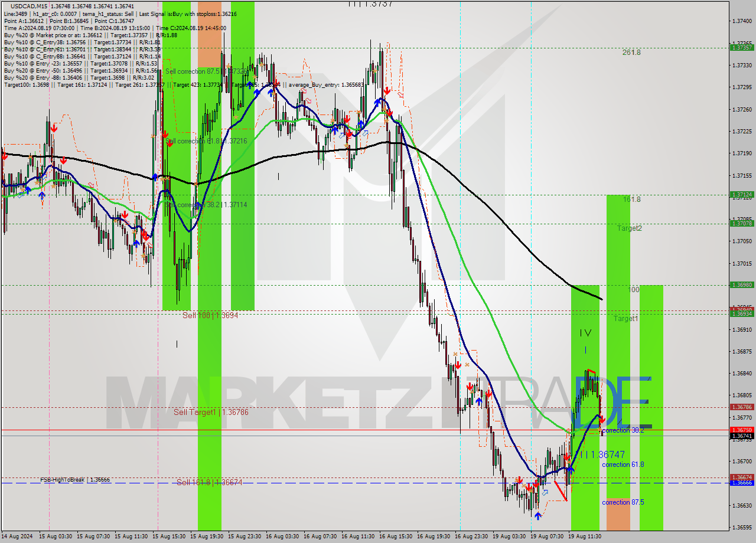Click the 'Sell correction 38.2 | 1.37114' label
Viewport: 756px width, 543px height.
coord(206,204)
